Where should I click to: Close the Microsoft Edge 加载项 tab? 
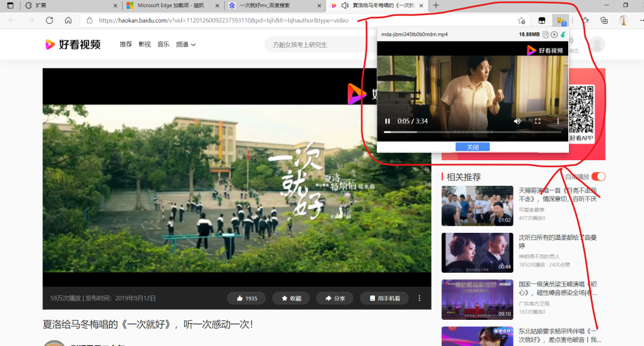tap(217, 6)
